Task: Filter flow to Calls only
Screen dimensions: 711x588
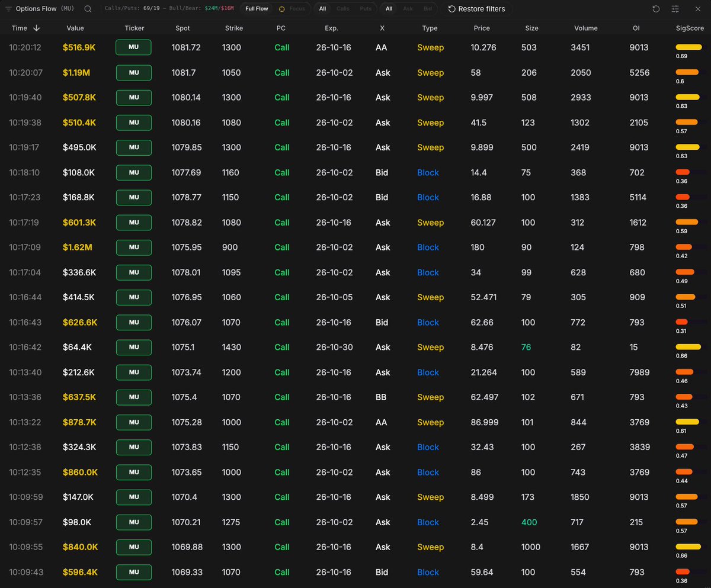Action: tap(343, 9)
